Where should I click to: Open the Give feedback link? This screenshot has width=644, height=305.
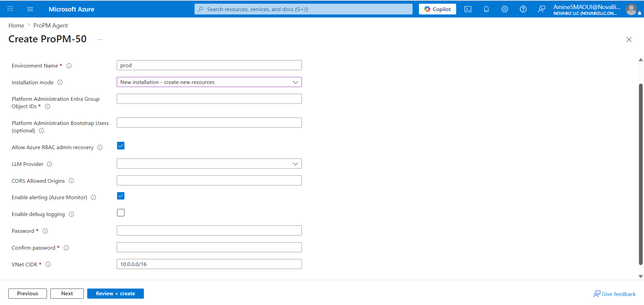(x=614, y=294)
